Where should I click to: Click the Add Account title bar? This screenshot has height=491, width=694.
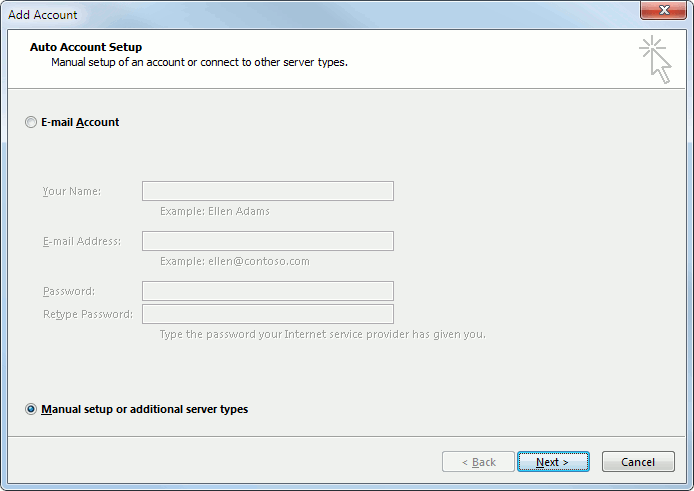coord(300,14)
